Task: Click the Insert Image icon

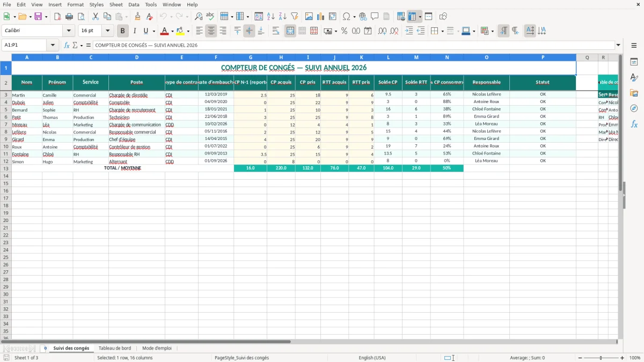Action: tap(309, 17)
